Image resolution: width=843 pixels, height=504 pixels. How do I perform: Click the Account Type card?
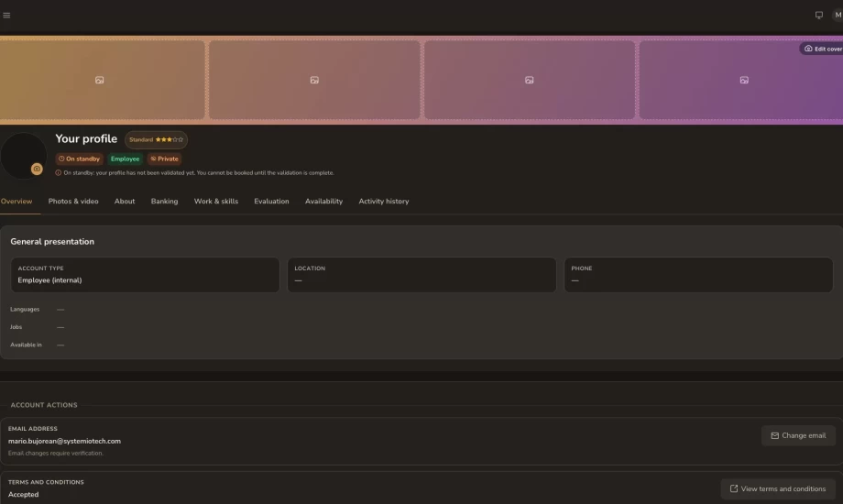point(145,275)
